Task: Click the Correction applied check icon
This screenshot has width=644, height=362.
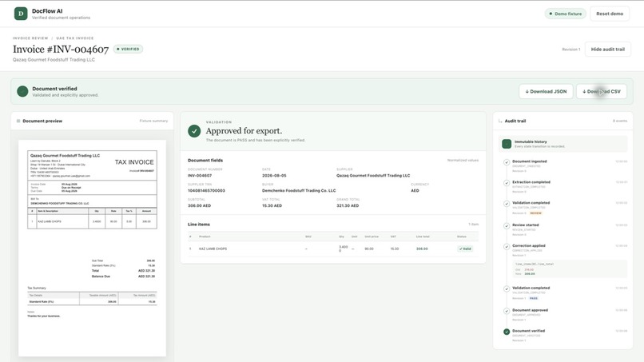Action: 507,247
